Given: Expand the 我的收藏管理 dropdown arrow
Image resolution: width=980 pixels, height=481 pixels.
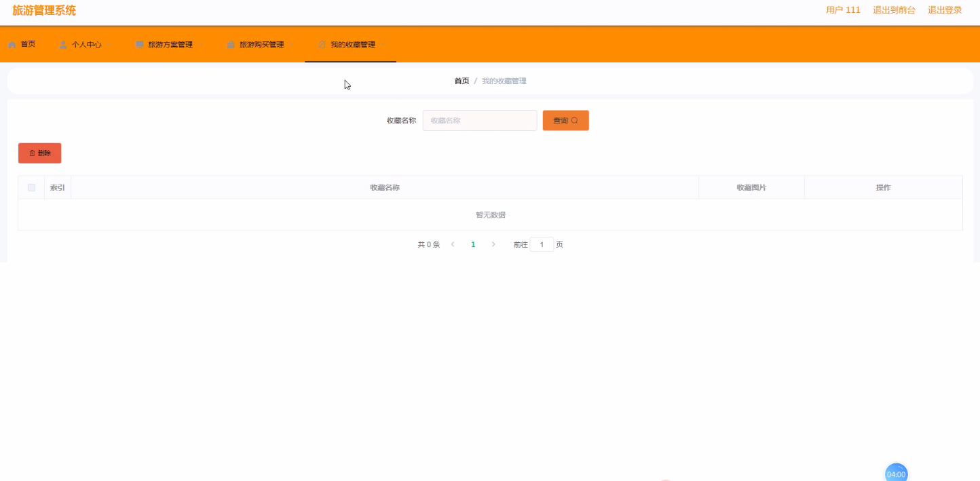Looking at the screenshot, I should click(x=383, y=45).
